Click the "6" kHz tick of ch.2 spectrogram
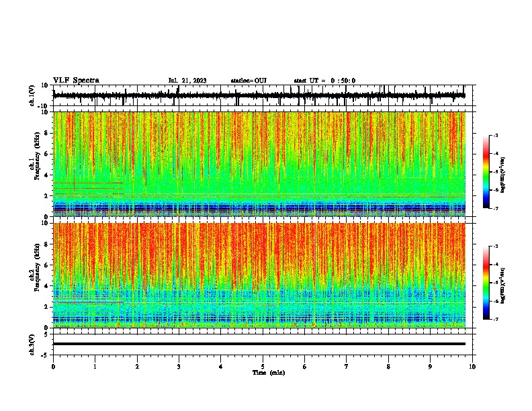532x411 pixels. (x=47, y=265)
